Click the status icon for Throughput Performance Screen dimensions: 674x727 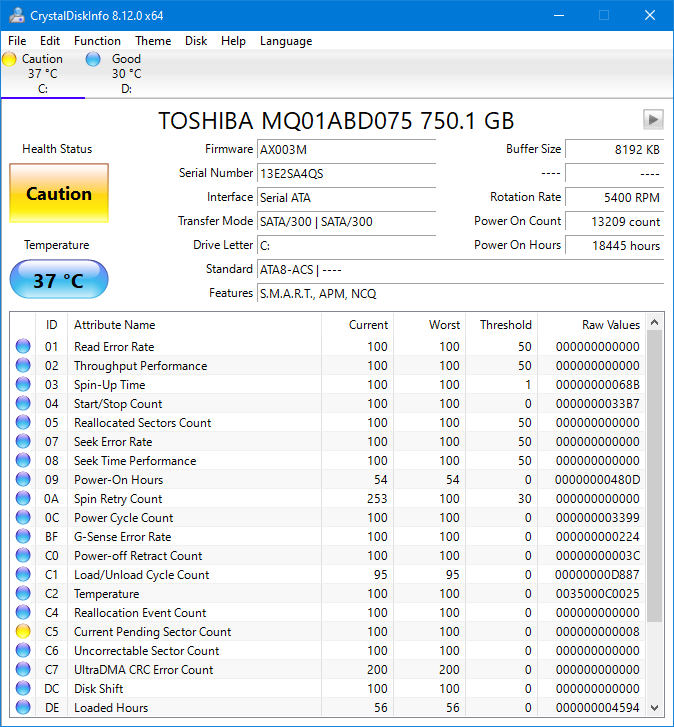coord(23,365)
